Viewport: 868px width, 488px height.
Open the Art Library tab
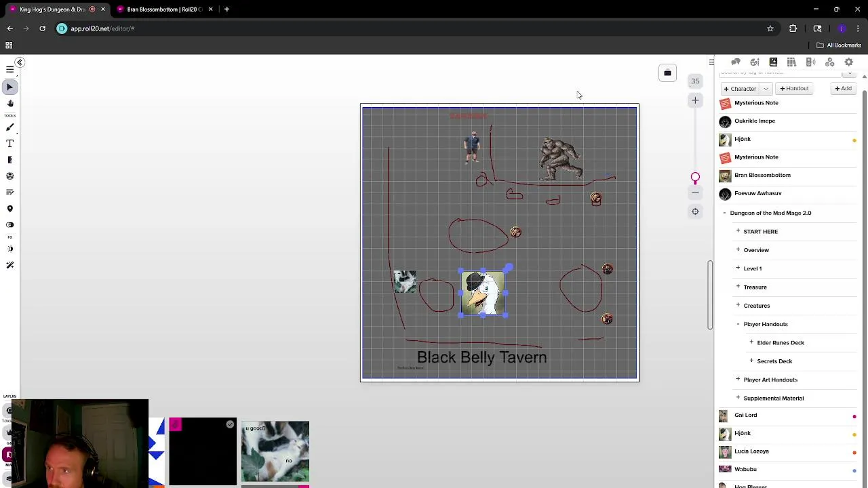pyautogui.click(x=754, y=62)
